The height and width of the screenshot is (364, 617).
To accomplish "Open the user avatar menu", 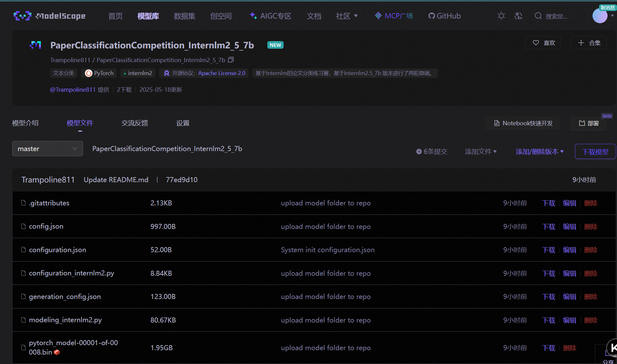I will point(600,16).
